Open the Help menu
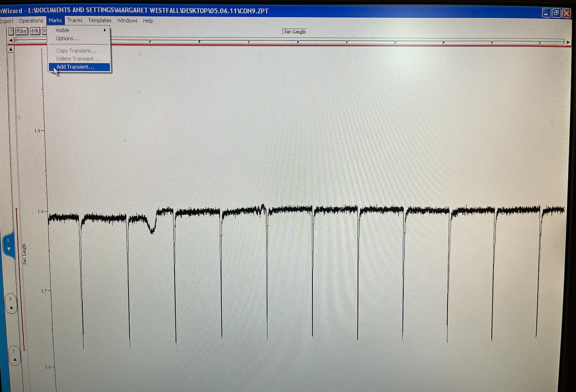576x392 pixels. (x=148, y=21)
